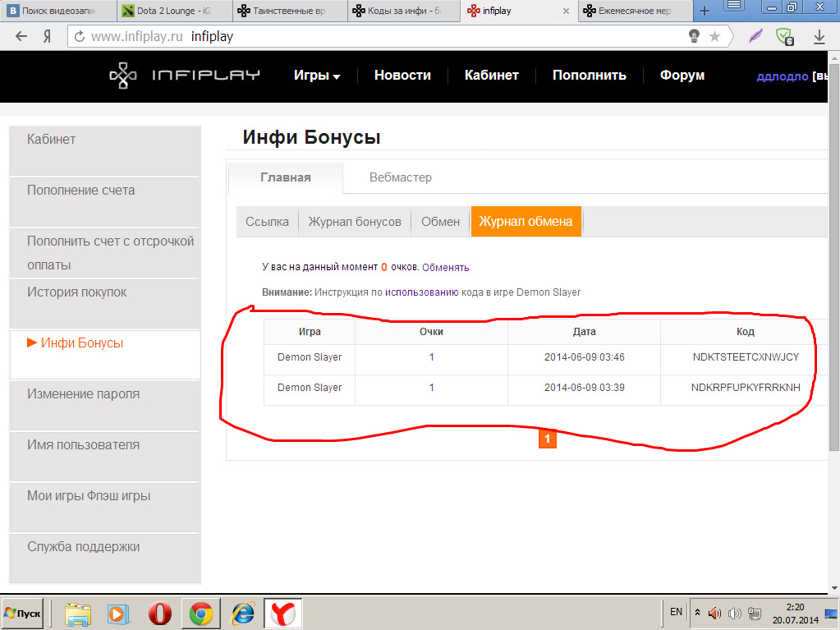Open the Пуск start menu

tap(22, 614)
